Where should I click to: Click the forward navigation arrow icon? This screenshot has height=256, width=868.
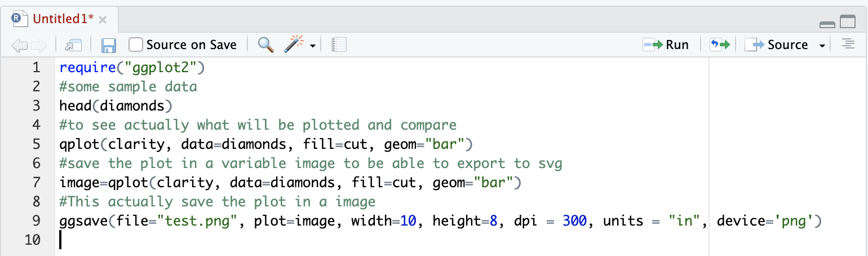(x=39, y=45)
